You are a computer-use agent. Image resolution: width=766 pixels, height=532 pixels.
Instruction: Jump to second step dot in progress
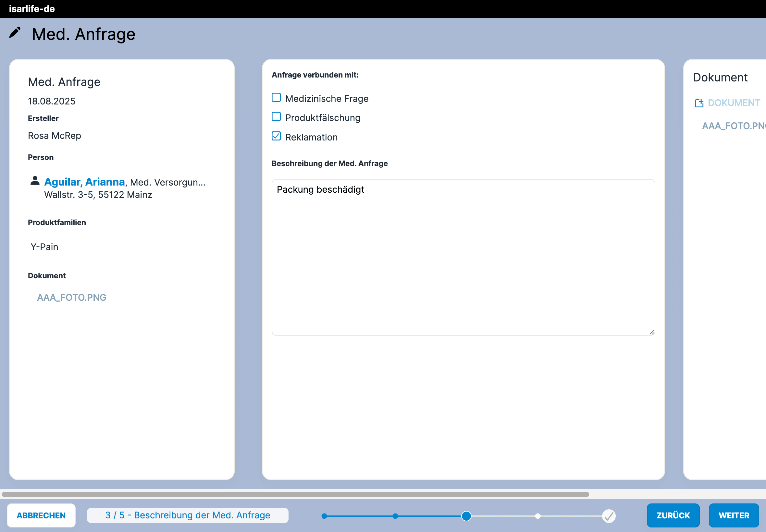tap(395, 516)
